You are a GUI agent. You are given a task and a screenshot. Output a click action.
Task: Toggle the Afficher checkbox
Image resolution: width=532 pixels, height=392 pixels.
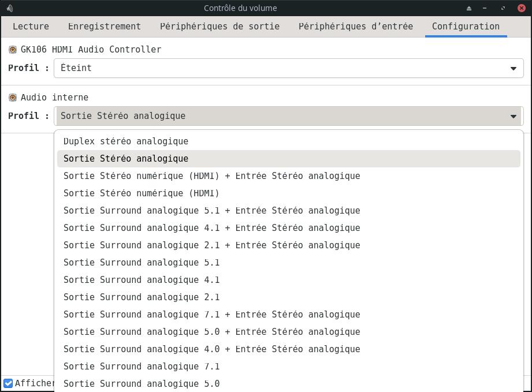8,383
